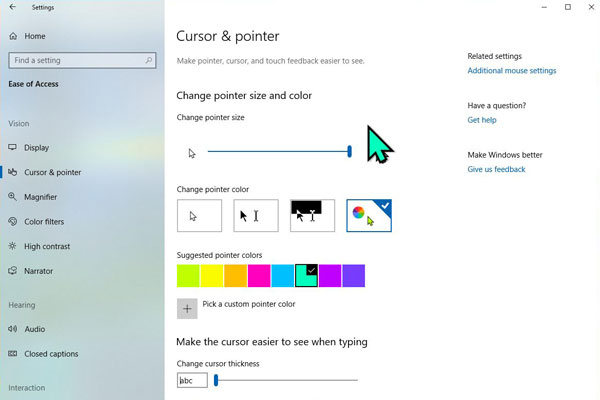Select the white pointer color option

(199, 216)
